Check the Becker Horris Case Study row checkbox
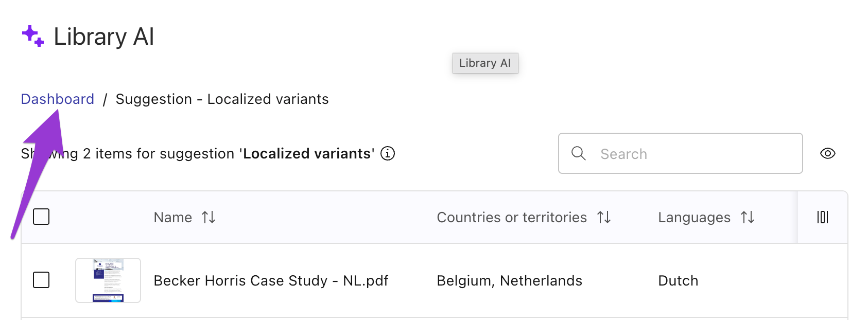The height and width of the screenshot is (320, 868). click(x=41, y=280)
